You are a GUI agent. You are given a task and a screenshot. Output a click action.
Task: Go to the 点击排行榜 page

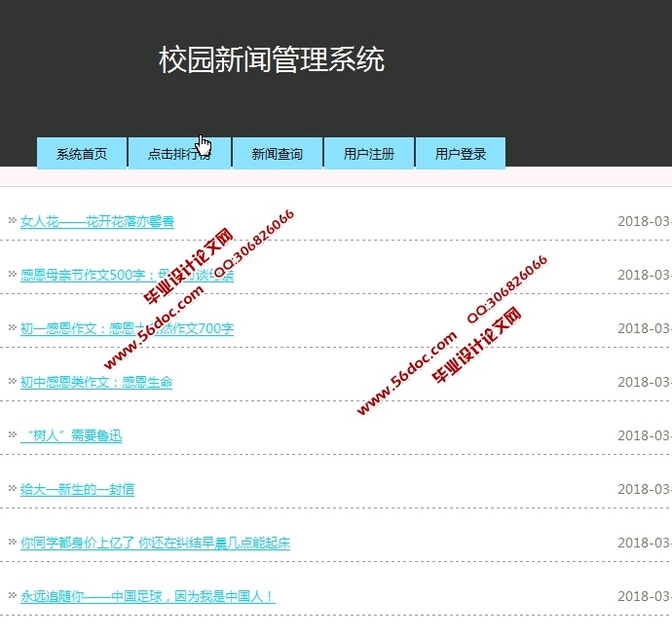coord(179,154)
